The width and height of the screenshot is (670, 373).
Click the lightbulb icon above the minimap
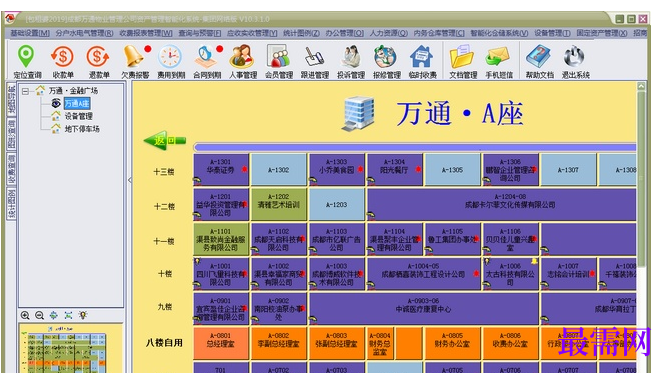(x=82, y=315)
